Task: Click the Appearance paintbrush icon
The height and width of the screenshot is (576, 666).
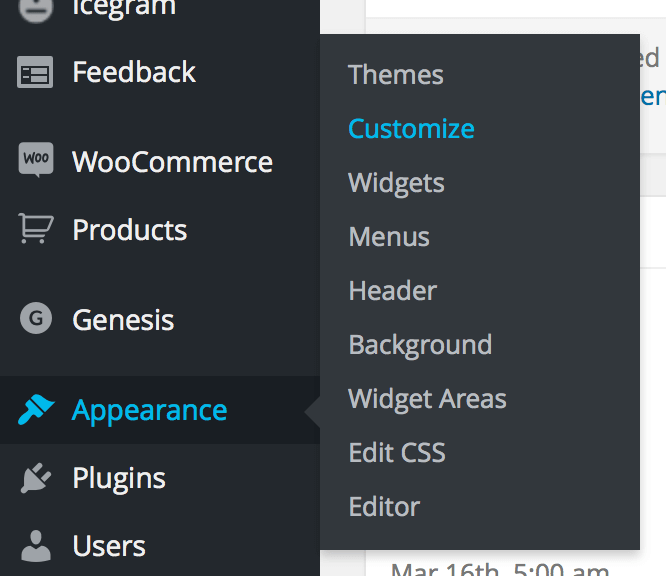Action: click(36, 409)
